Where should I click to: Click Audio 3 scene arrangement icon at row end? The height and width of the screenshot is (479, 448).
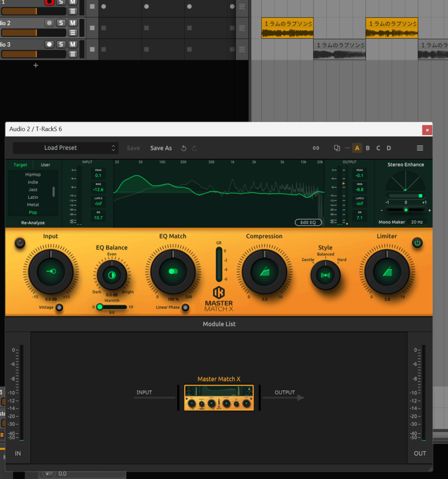242,49
